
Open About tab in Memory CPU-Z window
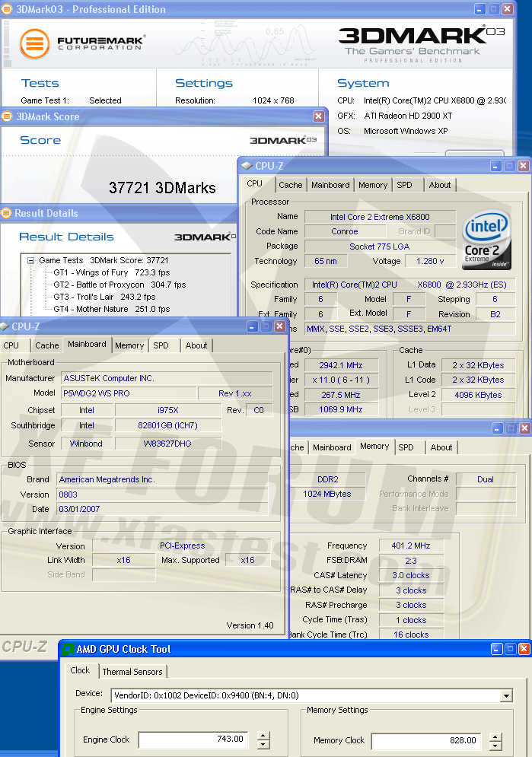(x=441, y=447)
